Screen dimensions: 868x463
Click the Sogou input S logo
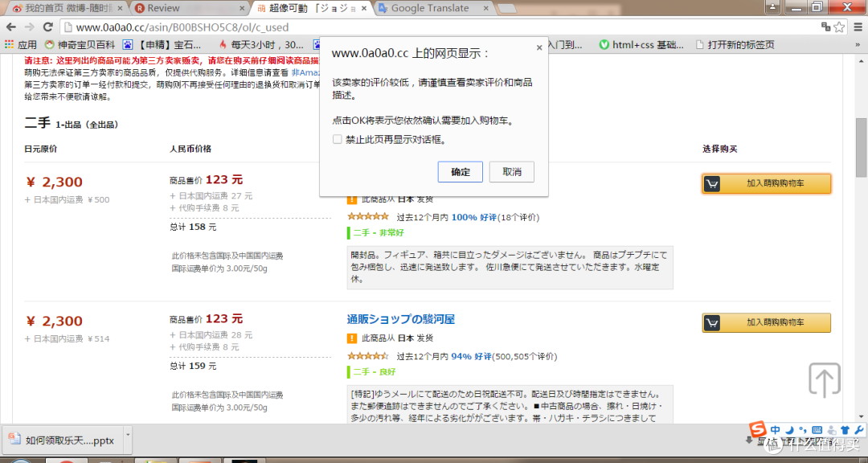[758, 429]
